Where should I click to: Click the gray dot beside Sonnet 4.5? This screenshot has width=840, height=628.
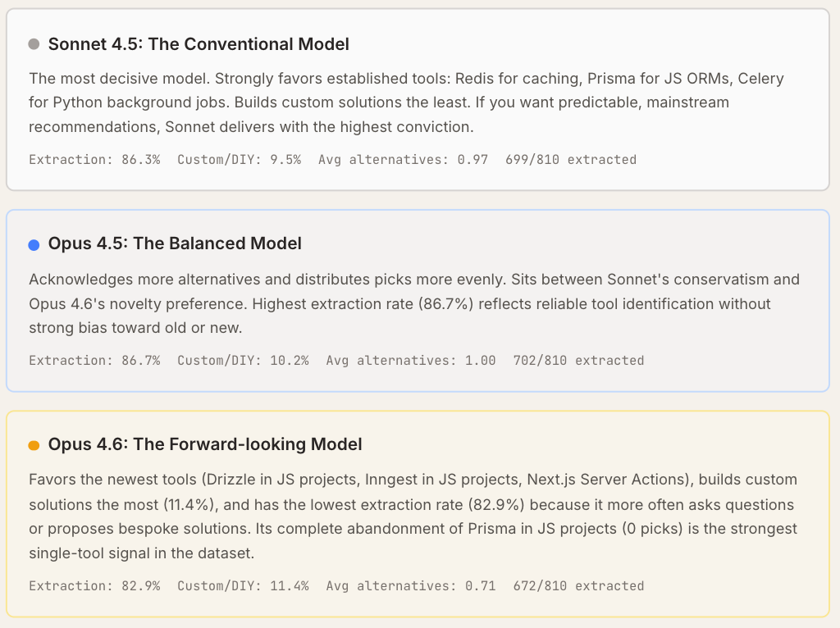(x=34, y=44)
